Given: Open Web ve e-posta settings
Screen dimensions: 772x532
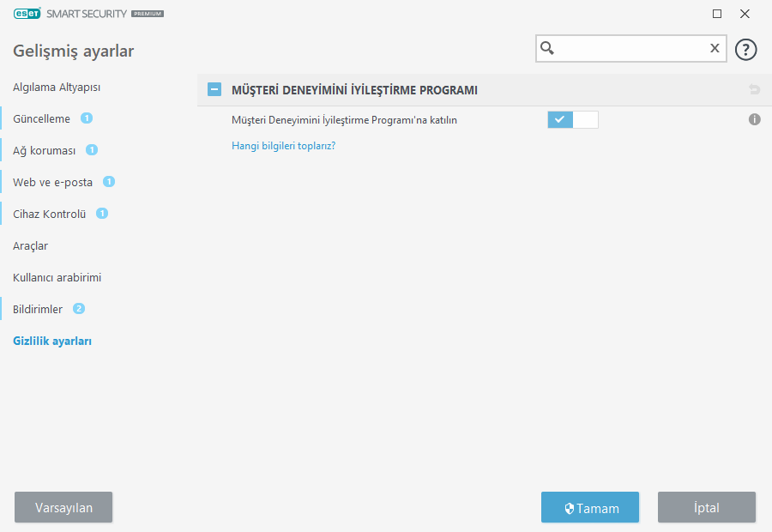Looking at the screenshot, I should coord(52,183).
